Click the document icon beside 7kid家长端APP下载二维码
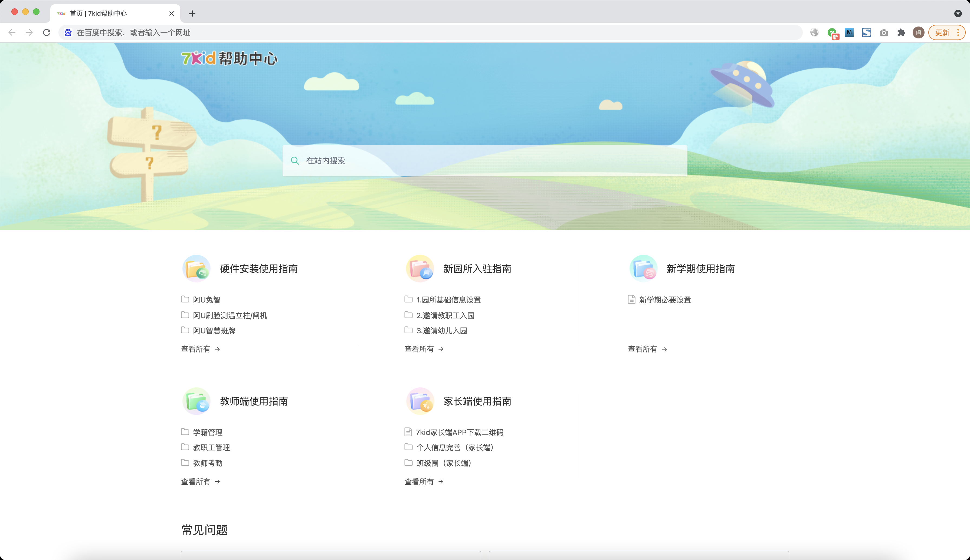The height and width of the screenshot is (560, 970). [x=408, y=432]
